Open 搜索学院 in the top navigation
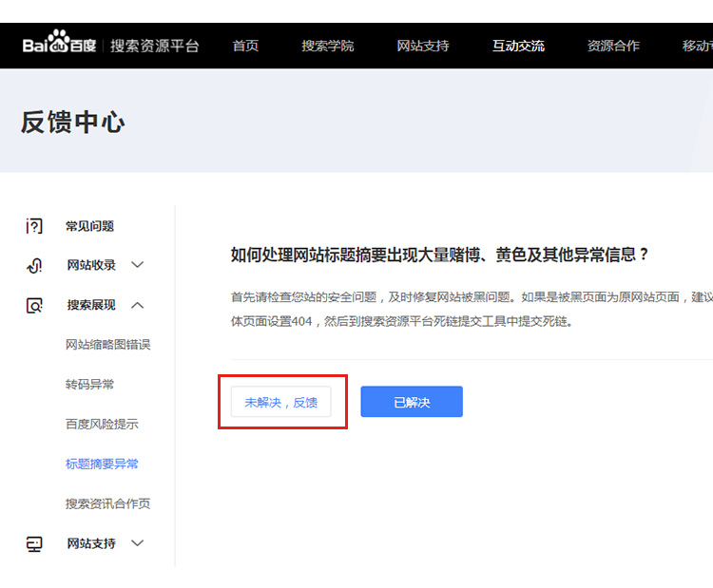The image size is (713, 588). pyautogui.click(x=328, y=46)
